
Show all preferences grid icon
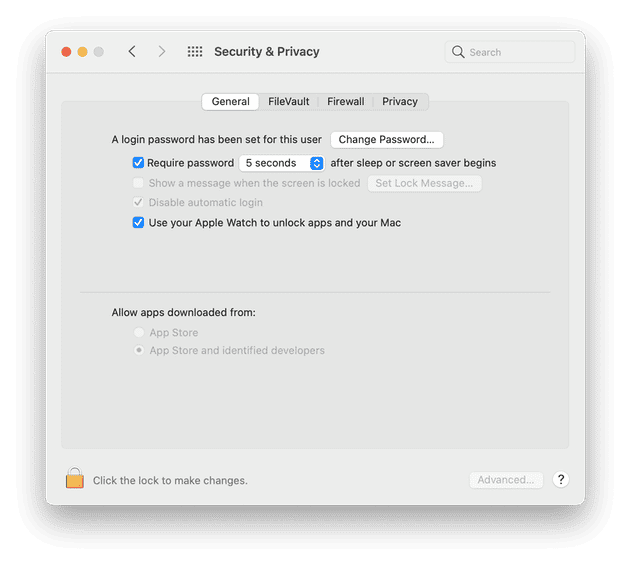(x=195, y=51)
